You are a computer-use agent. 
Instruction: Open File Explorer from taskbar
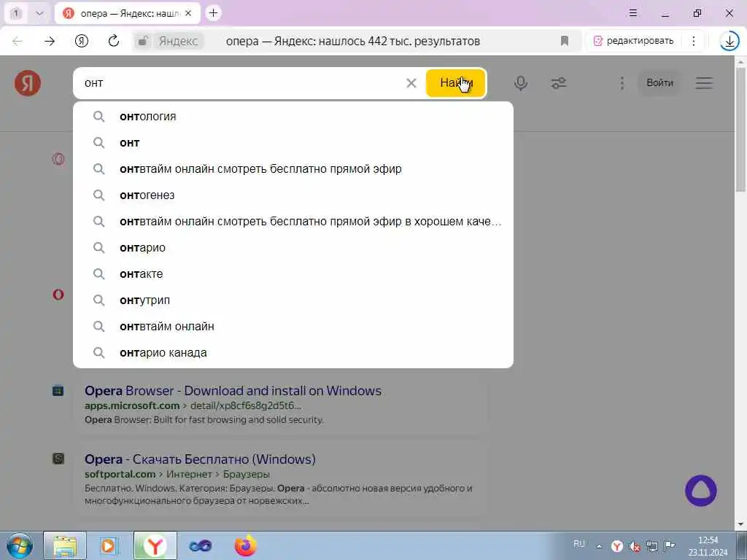pyautogui.click(x=65, y=545)
